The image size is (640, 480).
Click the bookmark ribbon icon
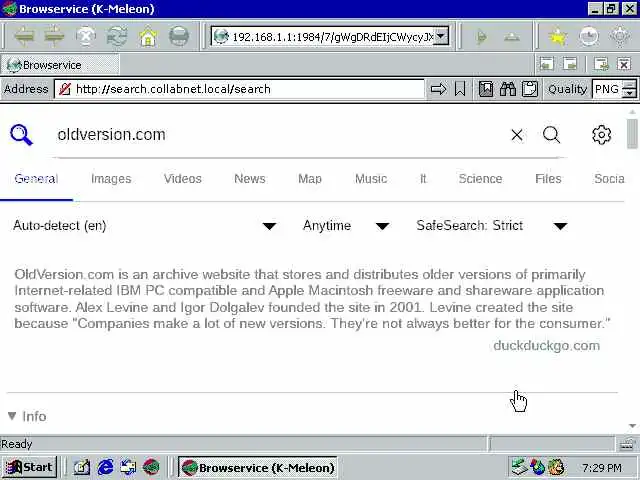pyautogui.click(x=460, y=89)
